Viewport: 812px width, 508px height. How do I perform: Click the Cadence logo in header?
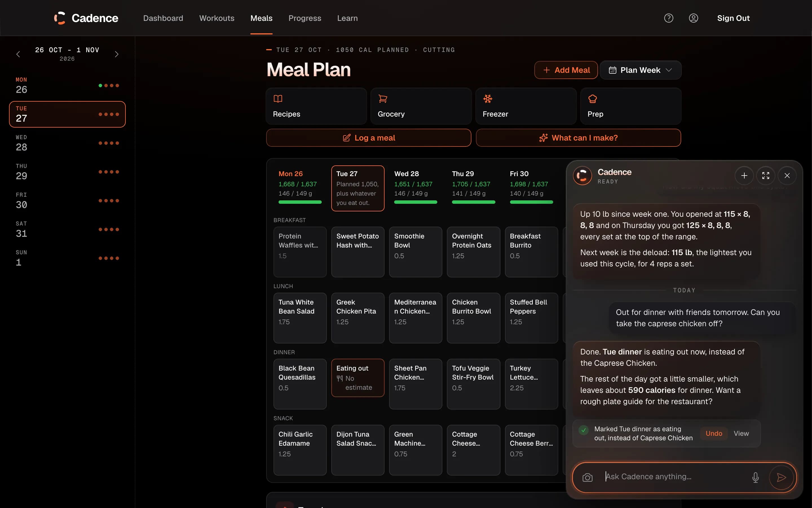(x=86, y=18)
